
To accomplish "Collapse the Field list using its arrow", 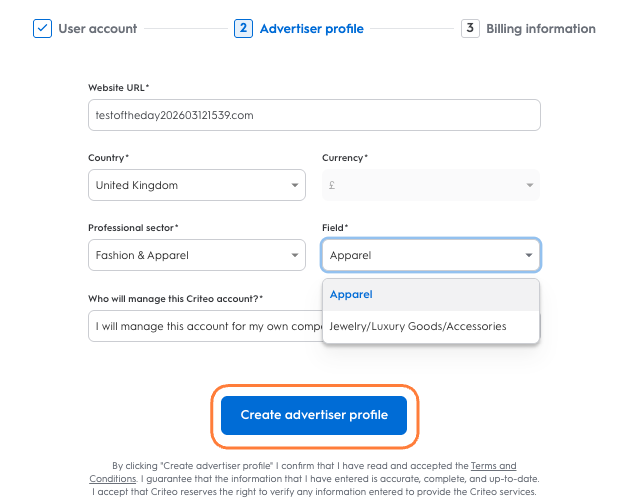I will coord(529,255).
